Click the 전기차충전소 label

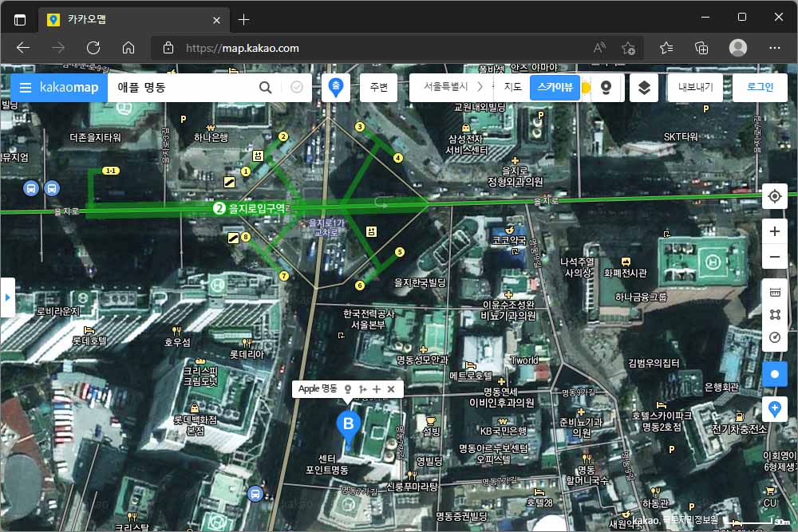(x=739, y=429)
